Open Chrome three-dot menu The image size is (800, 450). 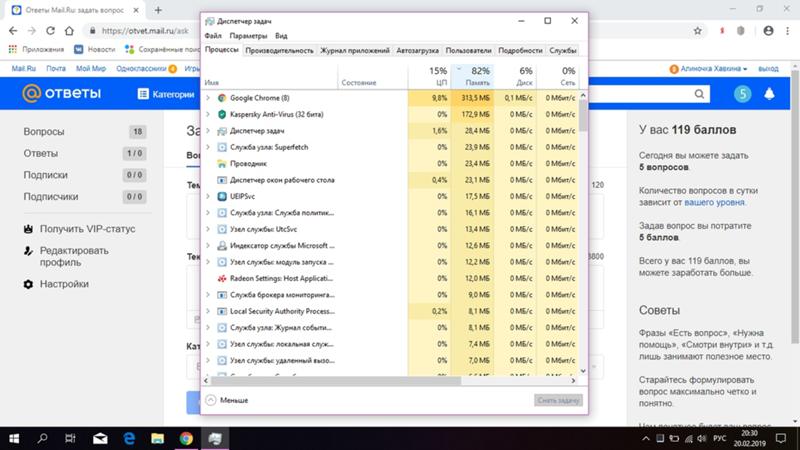click(787, 31)
